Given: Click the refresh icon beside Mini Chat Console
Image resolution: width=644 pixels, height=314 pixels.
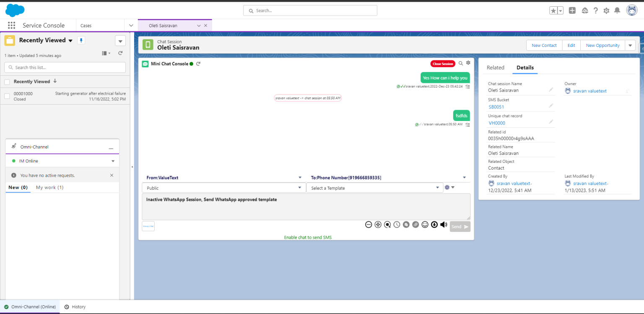Looking at the screenshot, I should click(198, 63).
